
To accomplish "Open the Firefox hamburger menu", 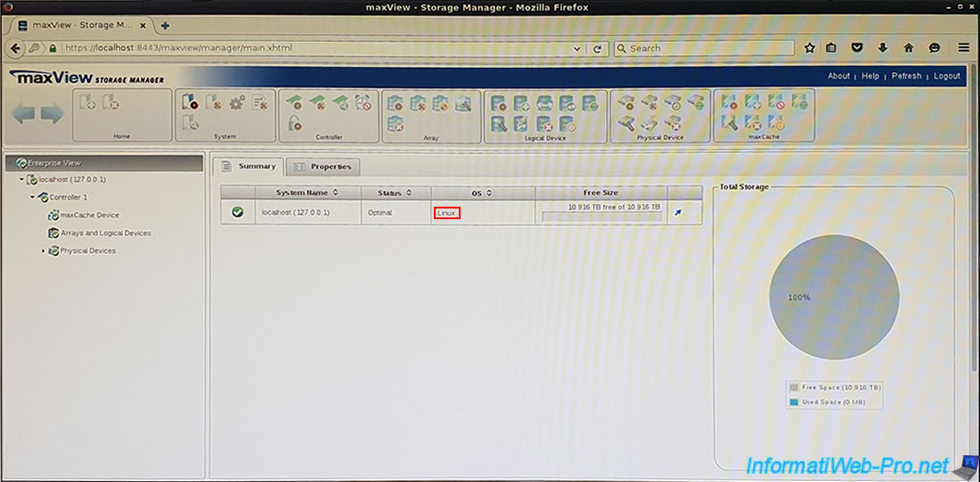I will point(964,48).
